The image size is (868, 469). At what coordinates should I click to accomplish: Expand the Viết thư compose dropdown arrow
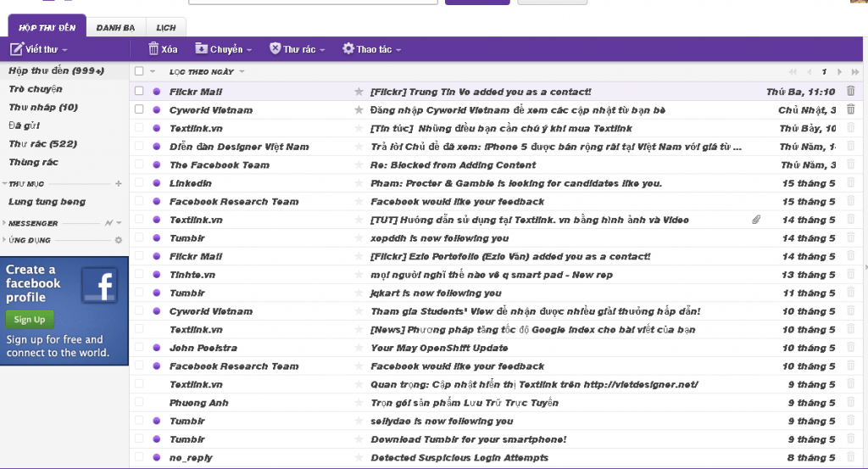coord(64,50)
